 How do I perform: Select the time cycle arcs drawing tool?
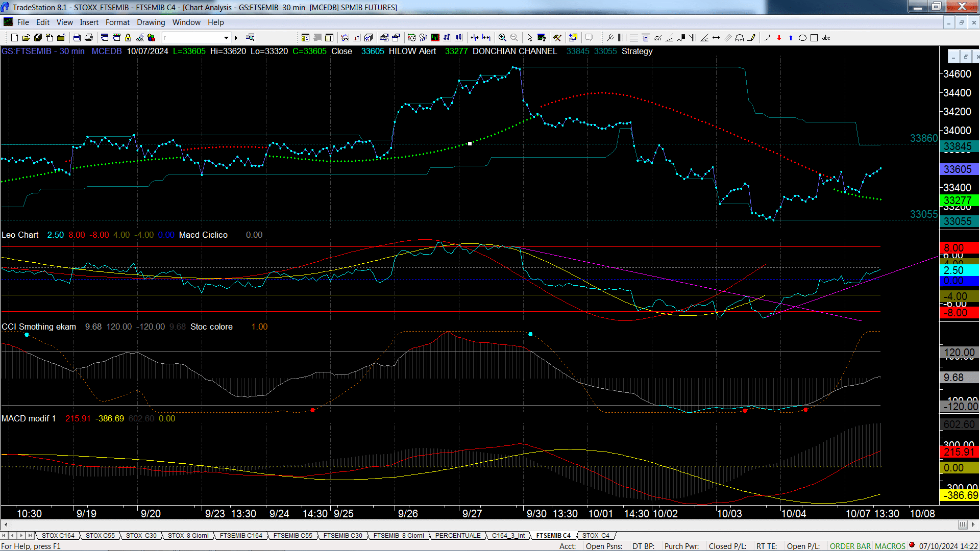click(740, 38)
